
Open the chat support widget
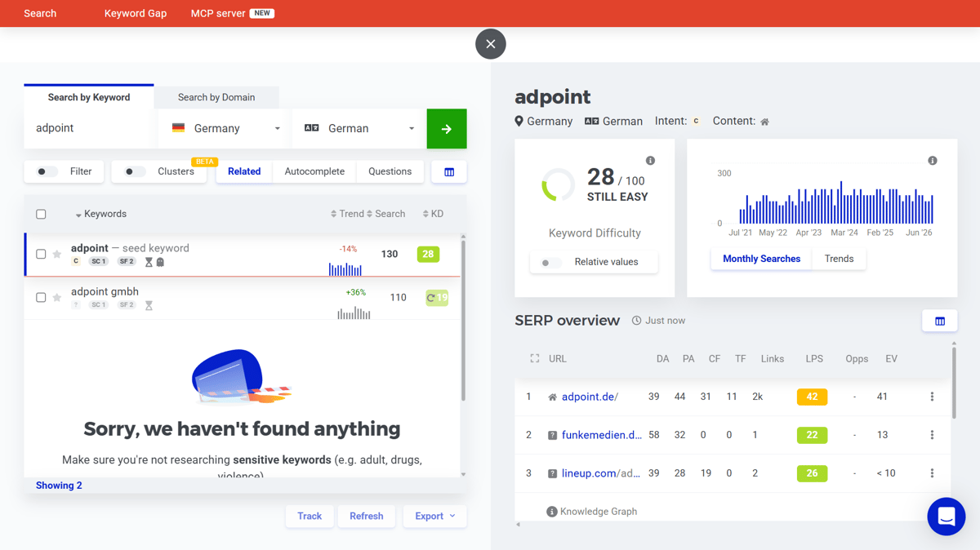tap(947, 517)
